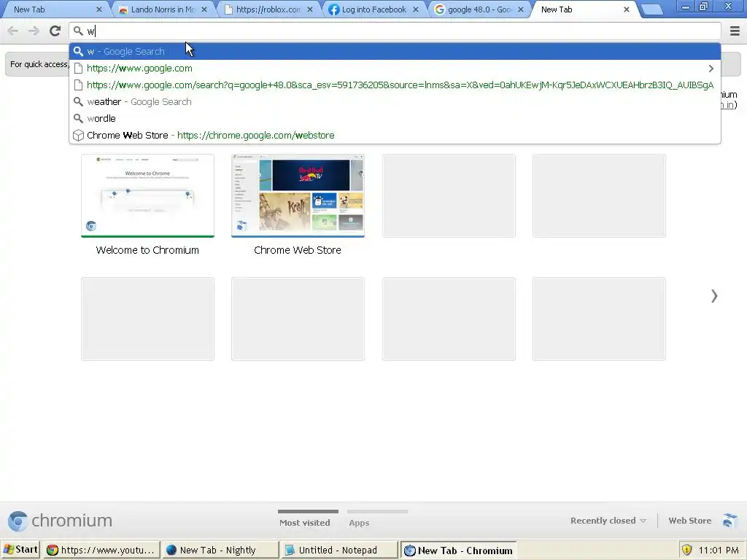Close the first New Tab
This screenshot has width=747, height=560.
pyautogui.click(x=99, y=9)
